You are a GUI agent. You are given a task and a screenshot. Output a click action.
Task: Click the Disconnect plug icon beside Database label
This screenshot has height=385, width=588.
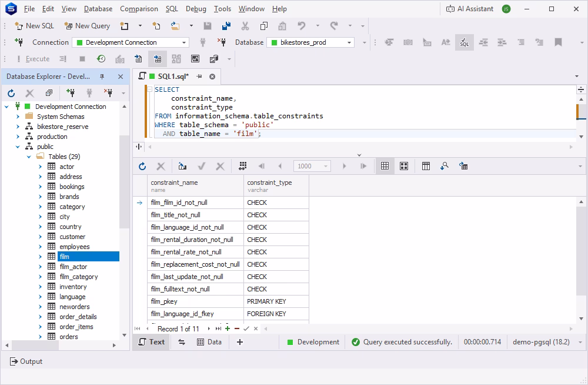click(x=222, y=42)
